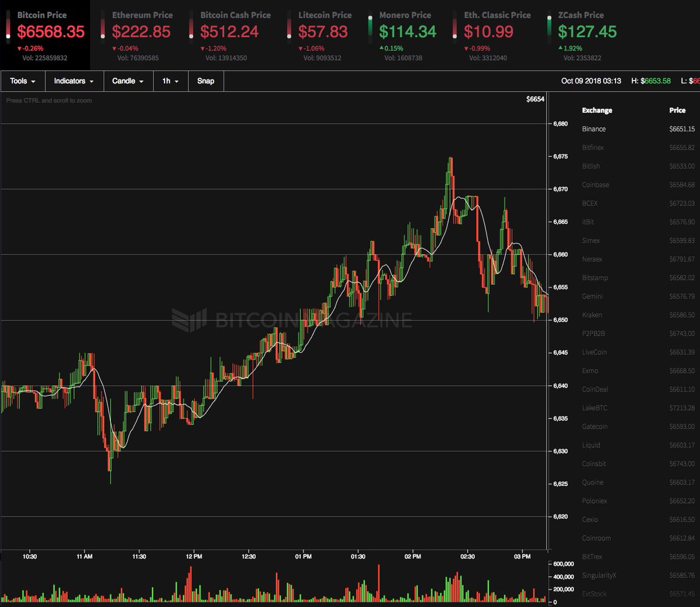The width and height of the screenshot is (700, 607).
Task: Select the Simex exchange row
Action: pyautogui.click(x=639, y=240)
